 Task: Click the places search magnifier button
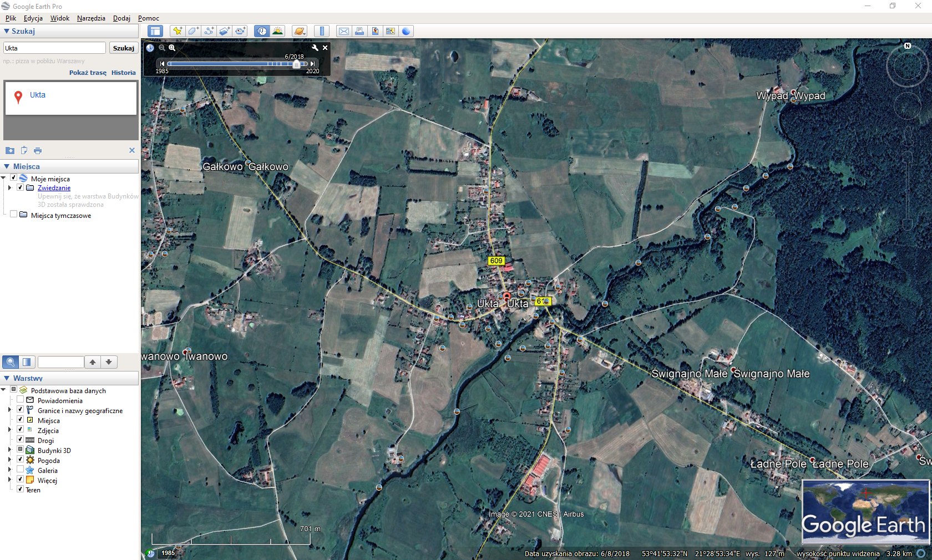pyautogui.click(x=10, y=362)
